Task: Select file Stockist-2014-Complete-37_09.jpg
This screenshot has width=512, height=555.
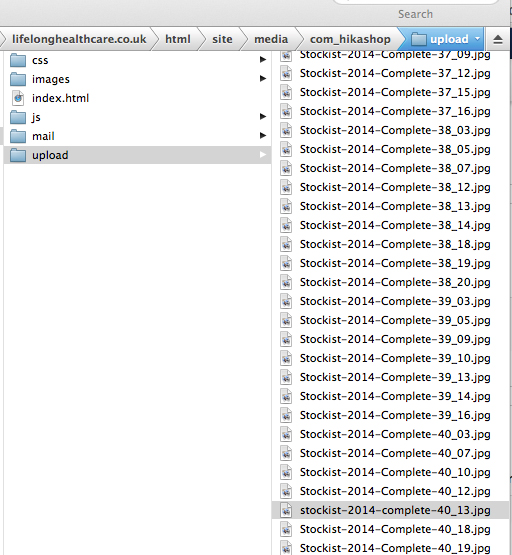Action: point(395,56)
